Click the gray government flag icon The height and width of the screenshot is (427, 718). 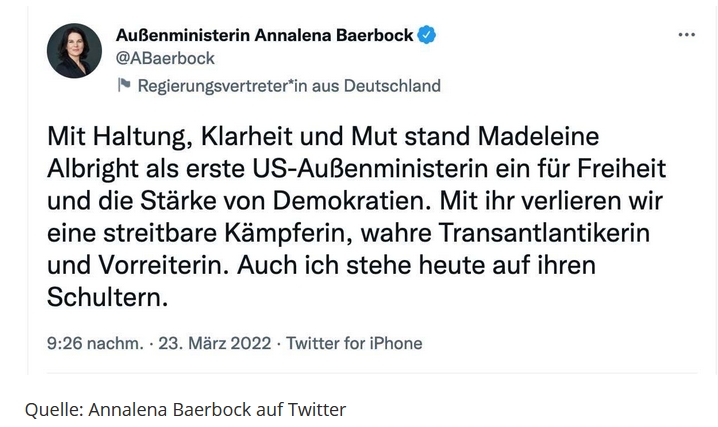[124, 85]
